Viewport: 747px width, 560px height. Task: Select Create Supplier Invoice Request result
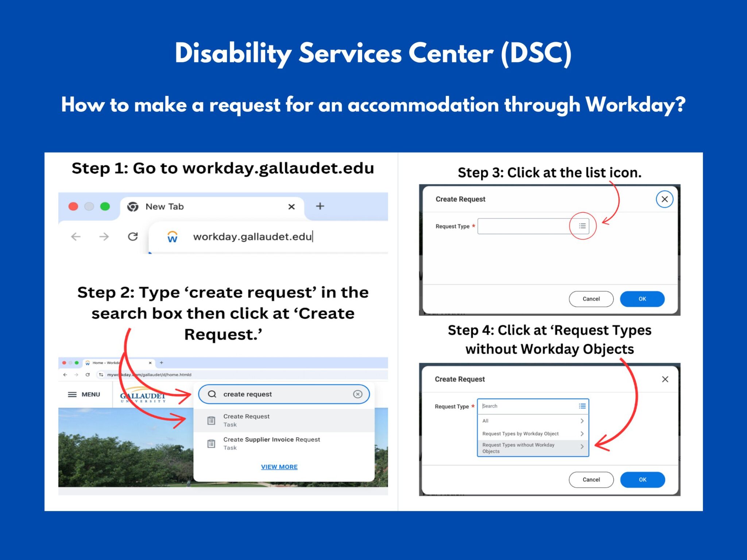click(x=284, y=443)
